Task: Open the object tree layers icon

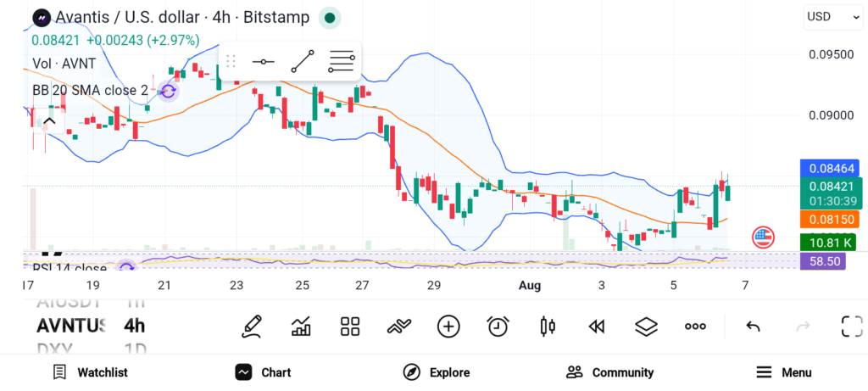Action: pyautogui.click(x=646, y=327)
